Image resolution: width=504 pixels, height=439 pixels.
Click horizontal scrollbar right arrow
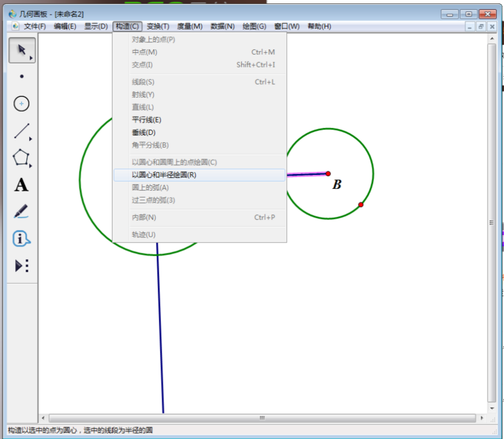coord(481,418)
